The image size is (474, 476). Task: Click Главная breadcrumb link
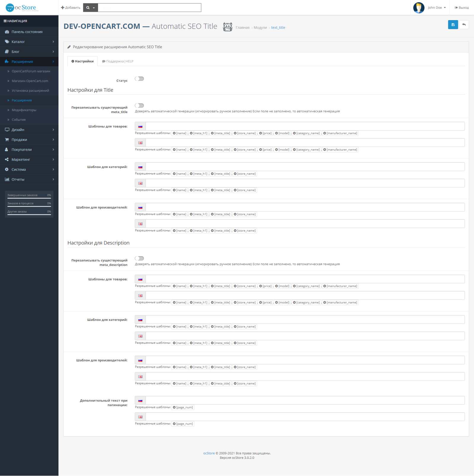[x=243, y=28]
